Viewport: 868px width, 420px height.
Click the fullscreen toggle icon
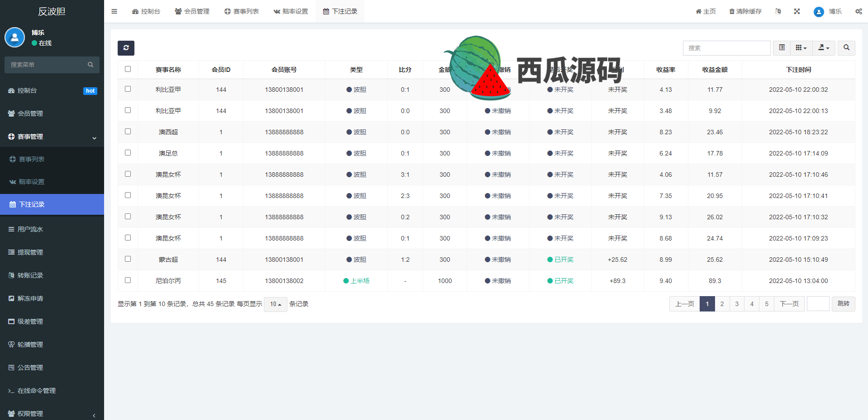[x=797, y=11]
